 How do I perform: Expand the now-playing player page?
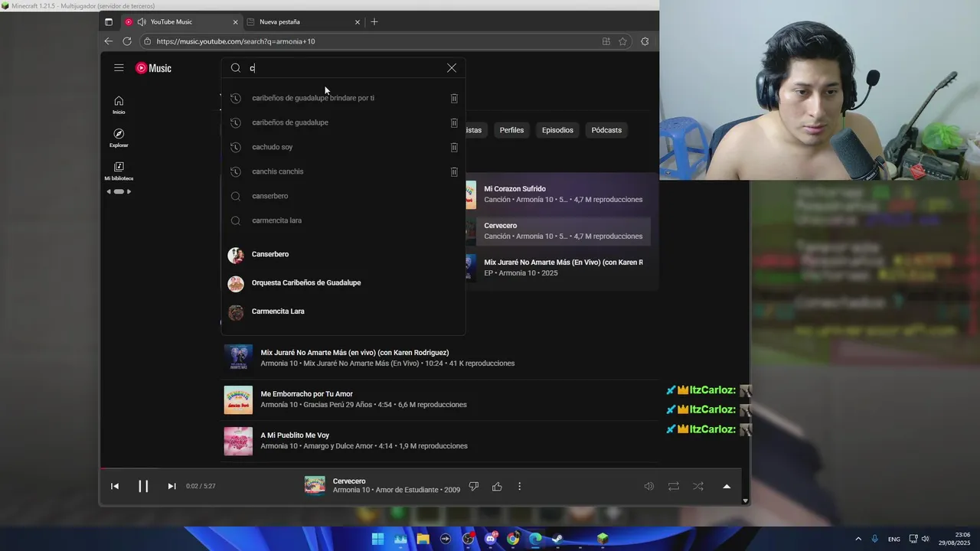pos(727,486)
